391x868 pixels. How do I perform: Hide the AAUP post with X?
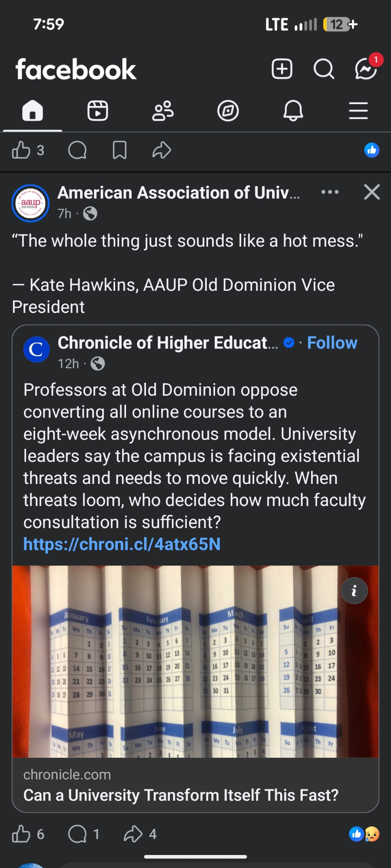372,192
